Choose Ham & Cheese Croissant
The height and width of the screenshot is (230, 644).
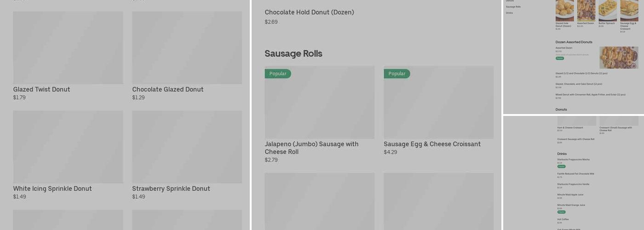point(570,128)
